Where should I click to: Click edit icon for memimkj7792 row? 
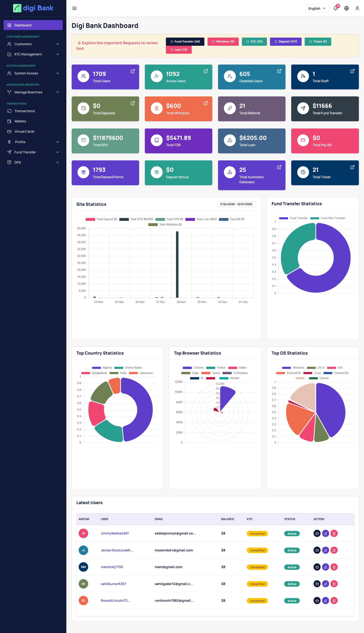[x=325, y=567]
